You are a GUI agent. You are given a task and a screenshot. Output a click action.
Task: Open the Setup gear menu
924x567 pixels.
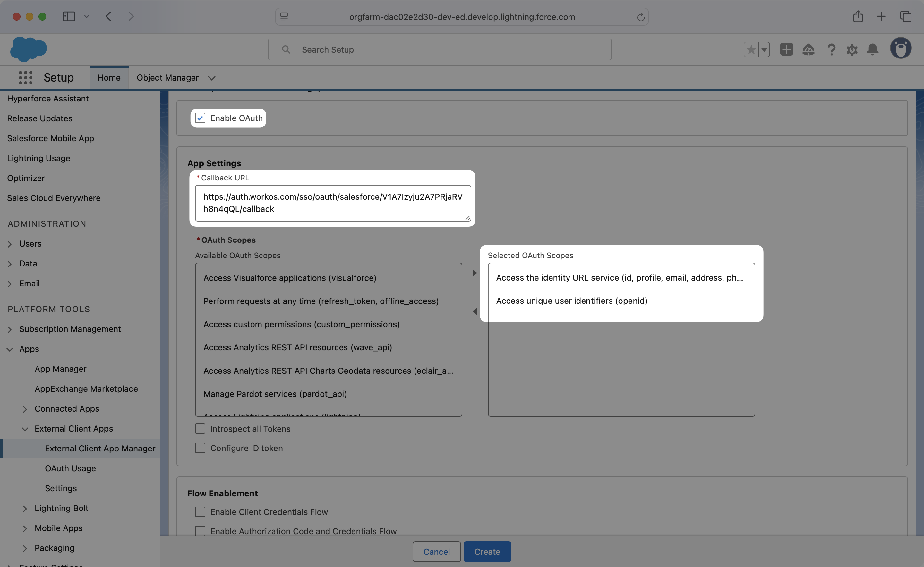[852, 49]
